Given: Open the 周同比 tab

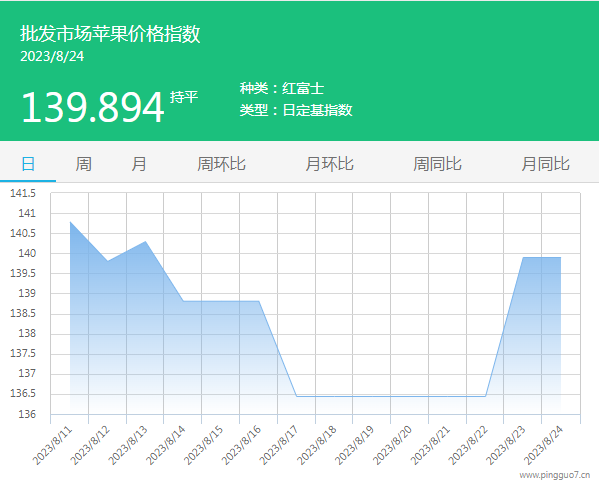Looking at the screenshot, I should (437, 164).
